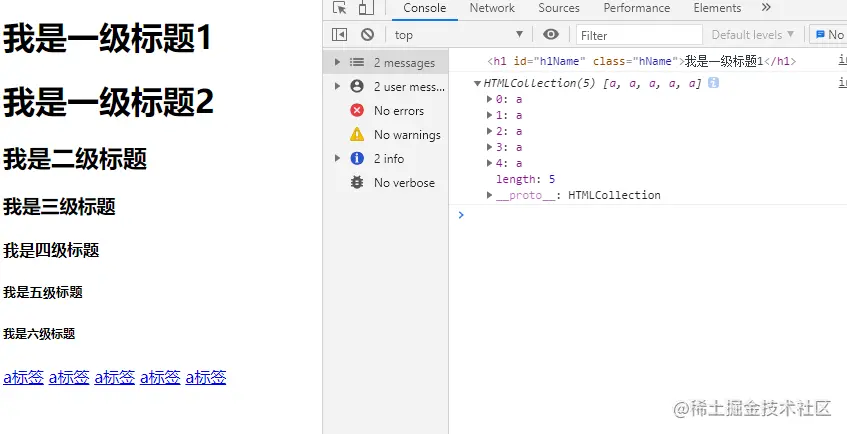Click the user messages avatar icon
Screen dimensions: 847x434
point(357,86)
